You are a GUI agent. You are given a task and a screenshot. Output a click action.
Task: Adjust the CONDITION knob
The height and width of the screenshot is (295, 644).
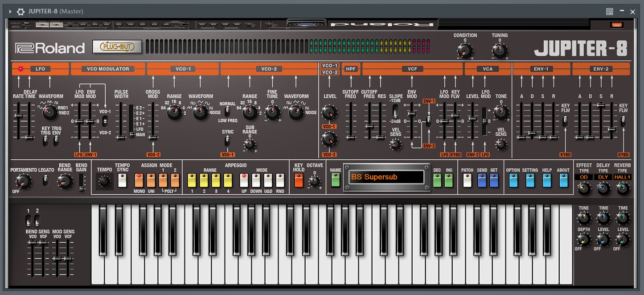[x=465, y=51]
